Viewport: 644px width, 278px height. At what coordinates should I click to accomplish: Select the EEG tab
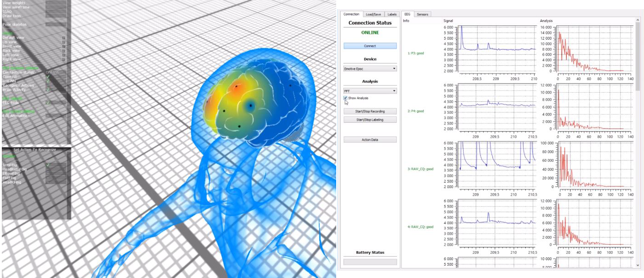[407, 14]
